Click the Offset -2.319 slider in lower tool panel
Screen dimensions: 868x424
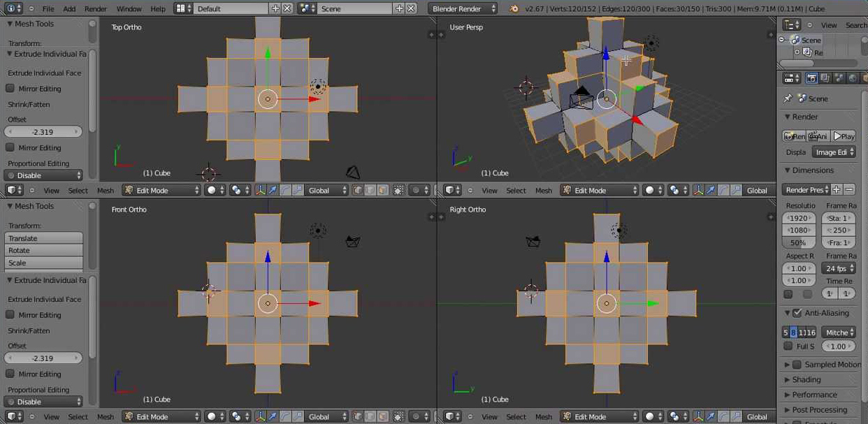43,358
